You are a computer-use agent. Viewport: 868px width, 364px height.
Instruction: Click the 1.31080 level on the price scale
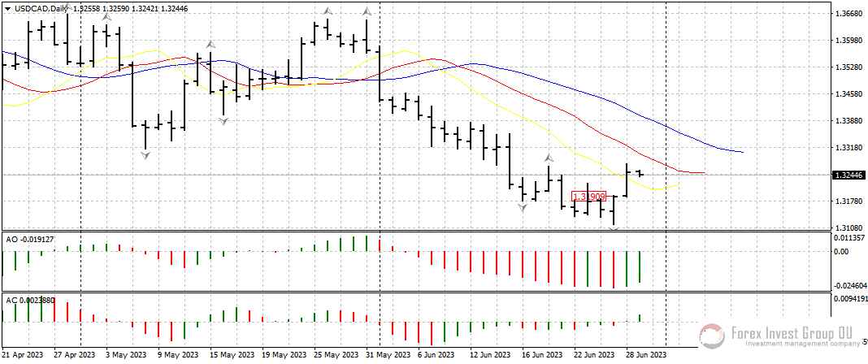coord(848,227)
